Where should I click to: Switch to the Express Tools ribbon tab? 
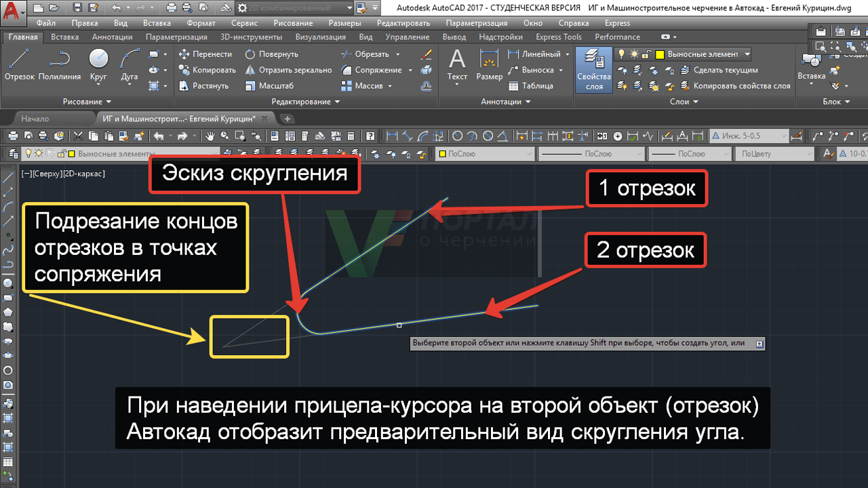558,37
